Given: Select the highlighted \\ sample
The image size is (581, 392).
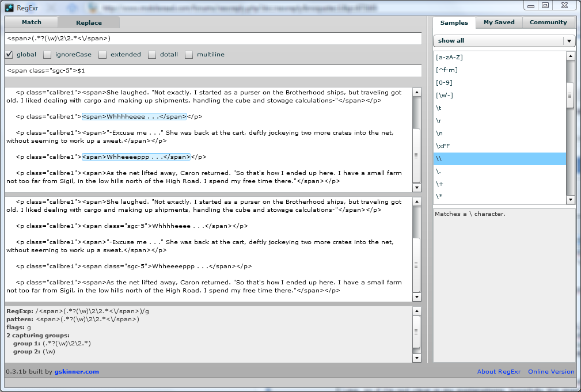Looking at the screenshot, I should [499, 158].
